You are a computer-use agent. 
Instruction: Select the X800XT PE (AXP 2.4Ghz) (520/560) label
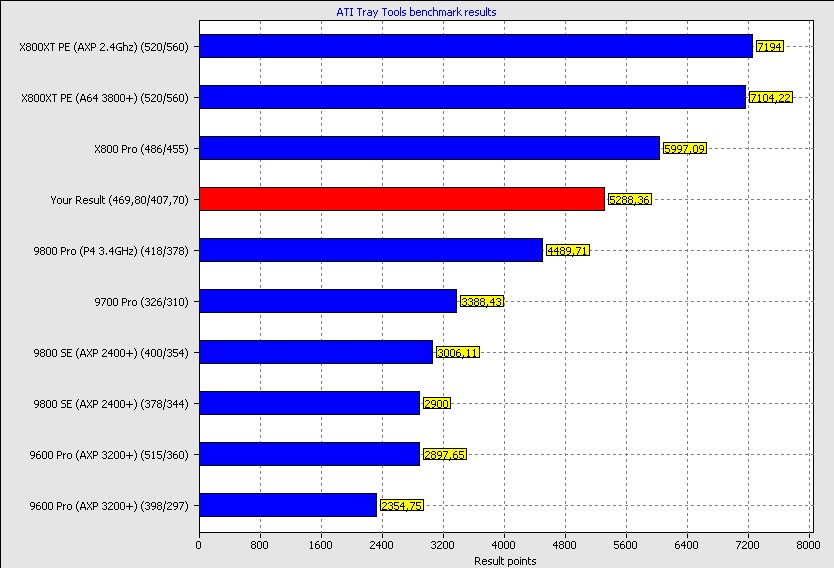pos(104,47)
